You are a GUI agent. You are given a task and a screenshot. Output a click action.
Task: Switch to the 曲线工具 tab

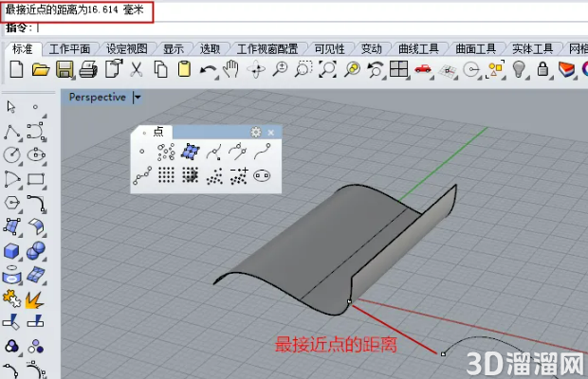tap(418, 49)
